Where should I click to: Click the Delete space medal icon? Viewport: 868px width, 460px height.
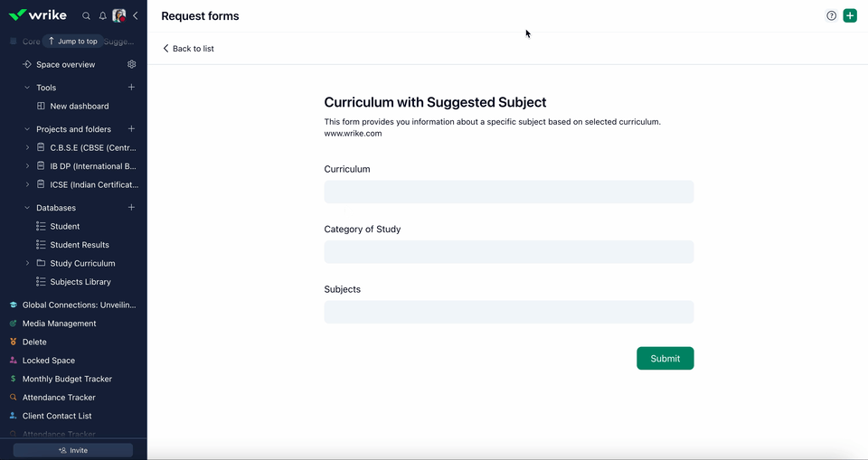click(x=14, y=343)
